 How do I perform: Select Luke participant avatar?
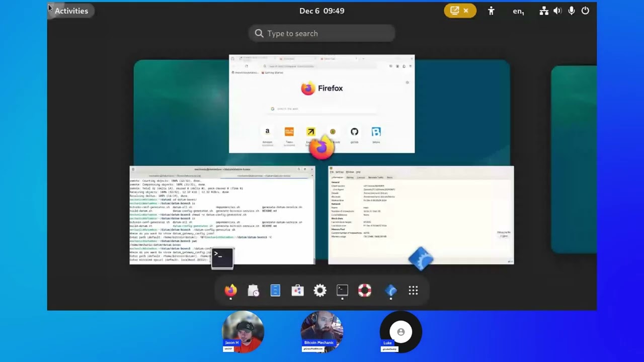pos(400,331)
